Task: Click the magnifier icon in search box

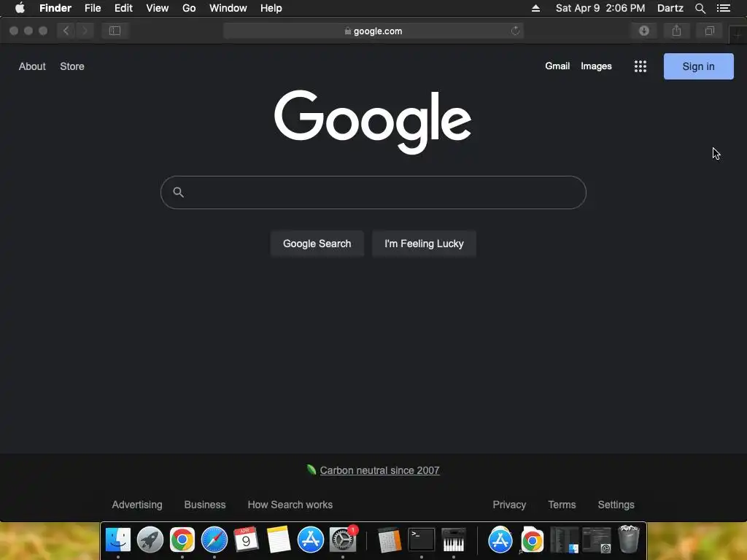Action: (x=178, y=192)
